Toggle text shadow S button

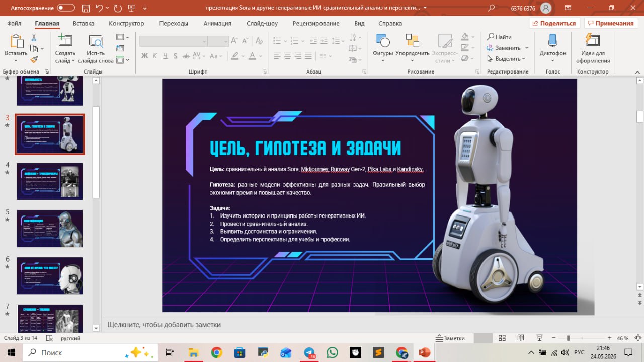pos(177,56)
